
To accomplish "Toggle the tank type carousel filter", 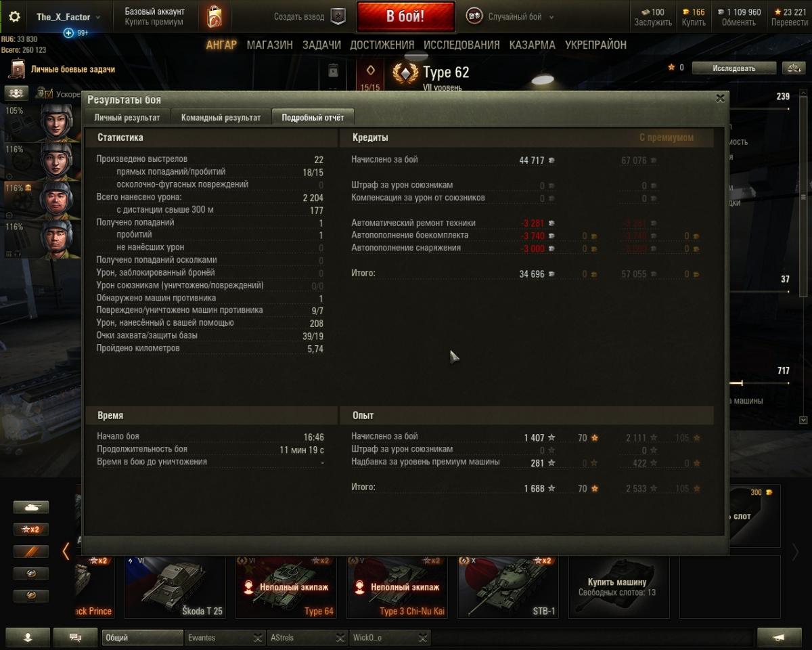I will 31,507.
